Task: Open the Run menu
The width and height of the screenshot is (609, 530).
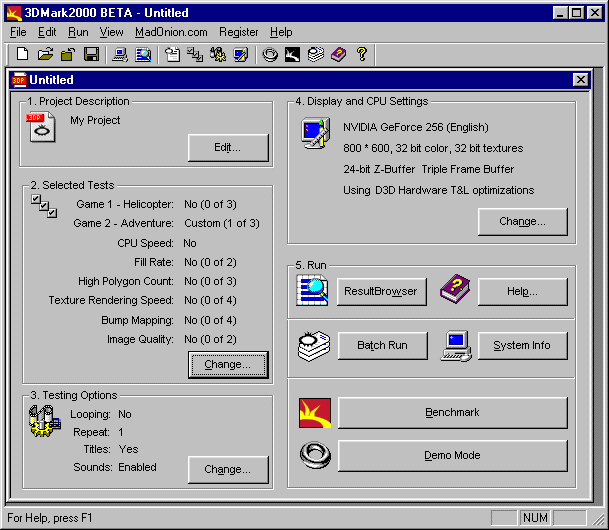Action: coord(78,32)
